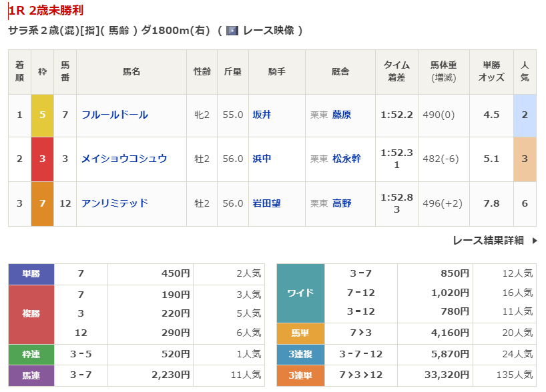Select the 単勝 payout label
The width and height of the screenshot is (546, 392).
point(31,273)
